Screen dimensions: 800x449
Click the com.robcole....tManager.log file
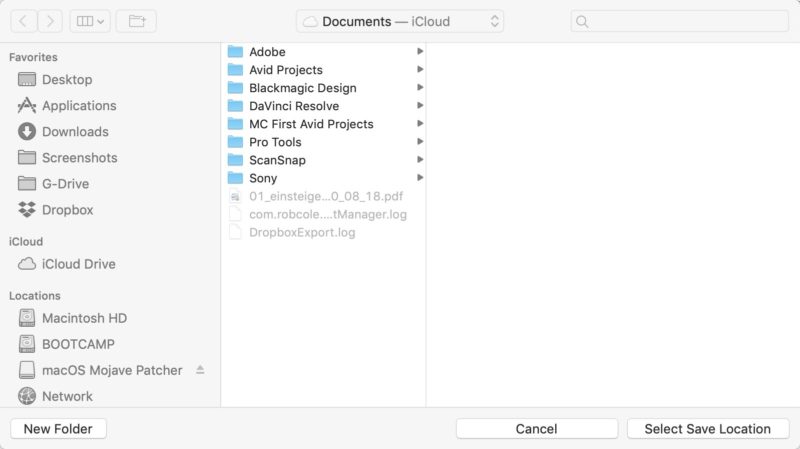(x=328, y=214)
